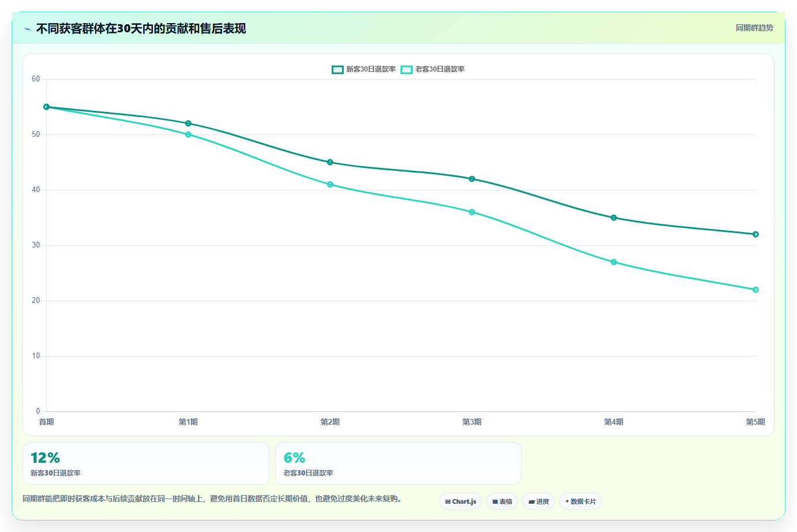Open the 6% 老客30日退款率 card
This screenshot has height=532, width=797.
398,463
